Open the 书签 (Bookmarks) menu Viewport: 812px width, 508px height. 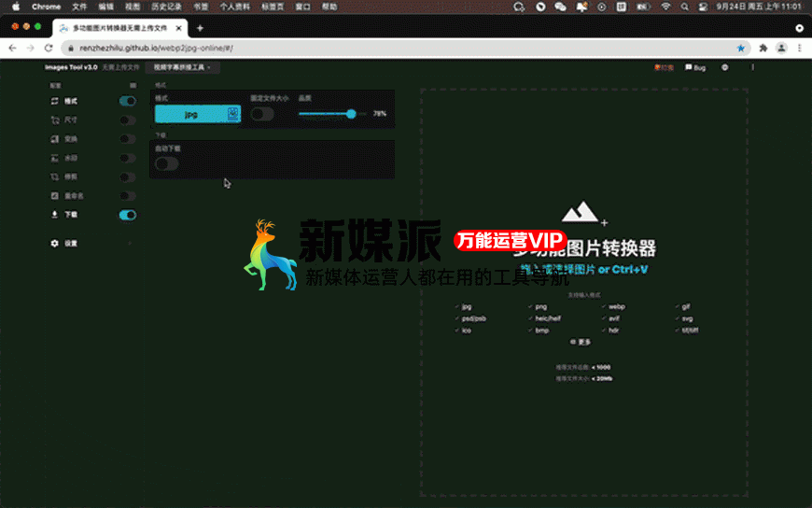[x=201, y=7]
